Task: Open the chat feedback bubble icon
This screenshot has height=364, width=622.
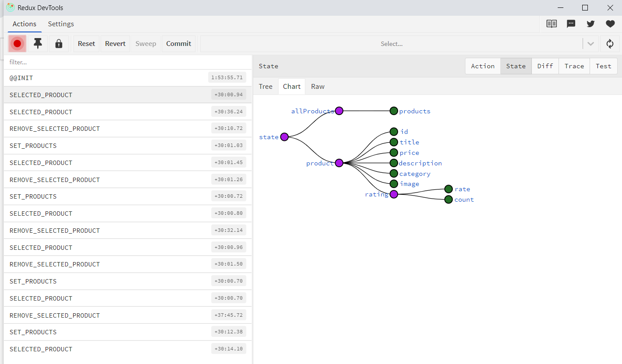Action: pyautogui.click(x=571, y=24)
